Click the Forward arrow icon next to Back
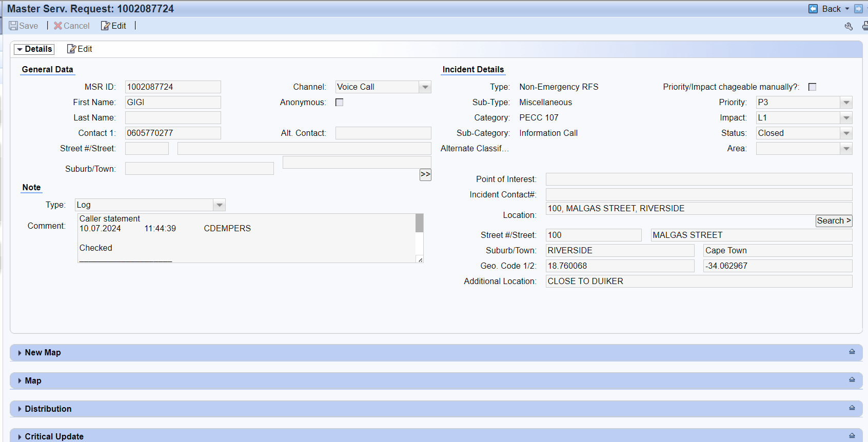868x442 pixels. tap(858, 9)
